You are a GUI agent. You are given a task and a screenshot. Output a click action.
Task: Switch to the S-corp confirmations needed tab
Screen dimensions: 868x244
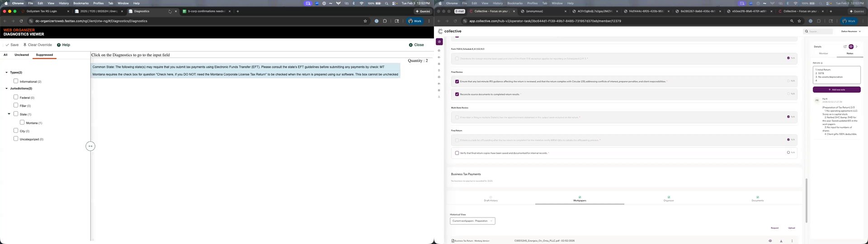[x=207, y=11]
